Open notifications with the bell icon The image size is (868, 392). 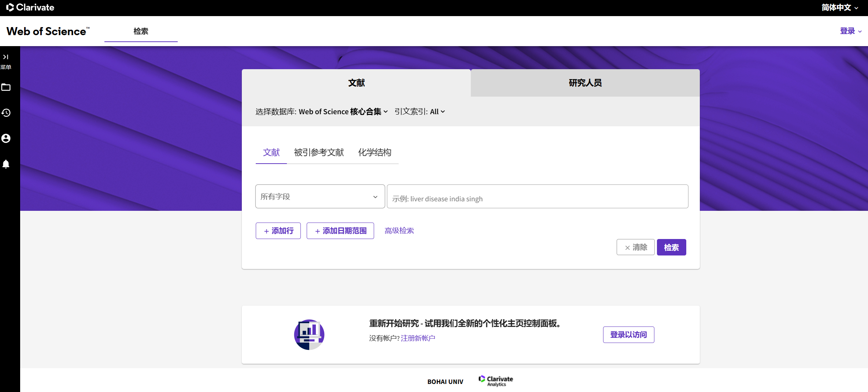tap(6, 164)
